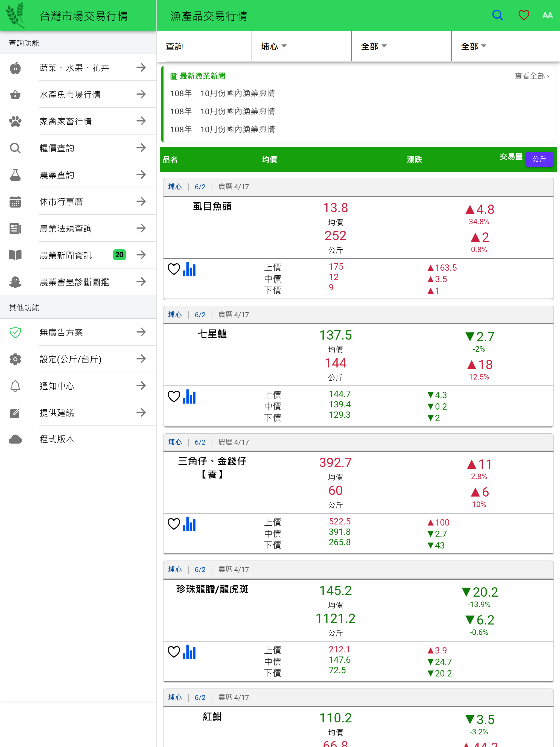Viewport: 560px width, 747px height.
Task: Click the 20 badge on 農業新聞資訊
Action: (x=119, y=255)
